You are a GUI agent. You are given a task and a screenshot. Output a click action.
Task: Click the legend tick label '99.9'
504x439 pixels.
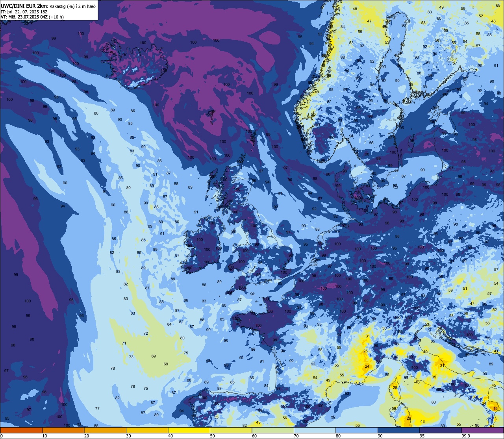466,436
